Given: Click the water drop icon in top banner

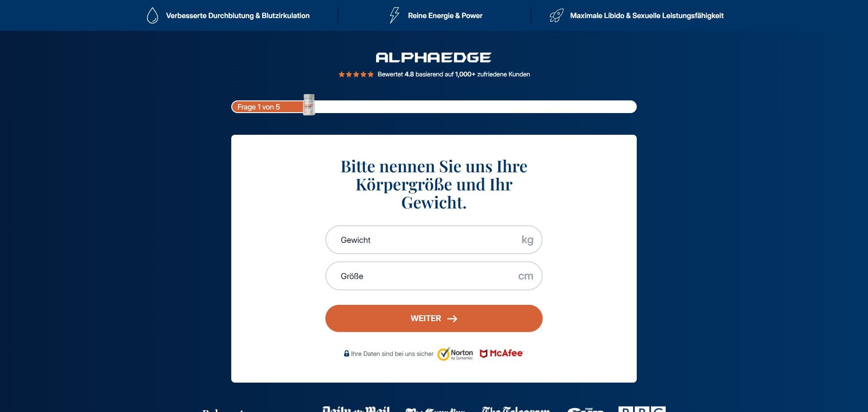Looking at the screenshot, I should coord(153,15).
